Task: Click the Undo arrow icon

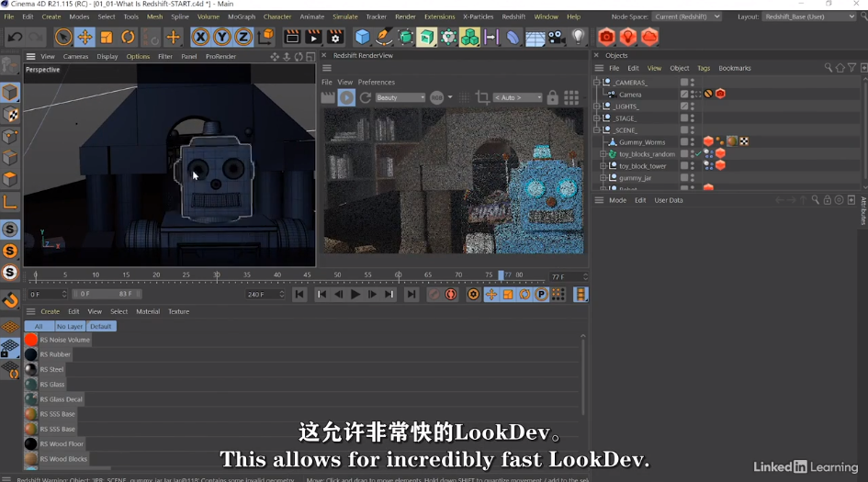Action: pos(15,37)
